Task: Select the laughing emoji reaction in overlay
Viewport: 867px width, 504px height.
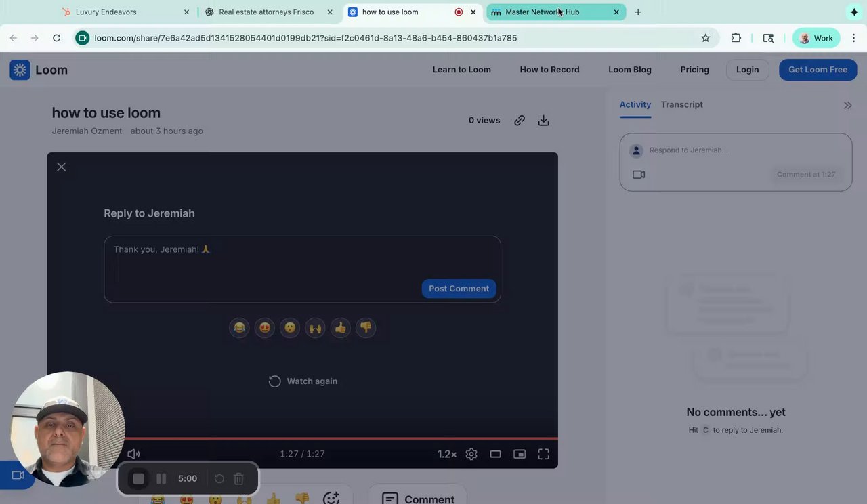Action: 239,328
